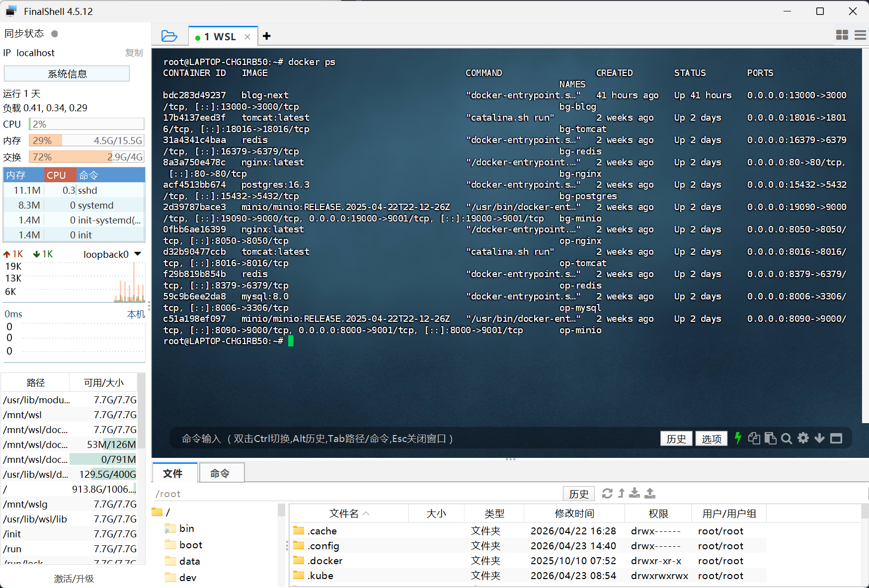Select the /mnt/wslg disk row
Screen dimensions: 869x588
coord(70,504)
